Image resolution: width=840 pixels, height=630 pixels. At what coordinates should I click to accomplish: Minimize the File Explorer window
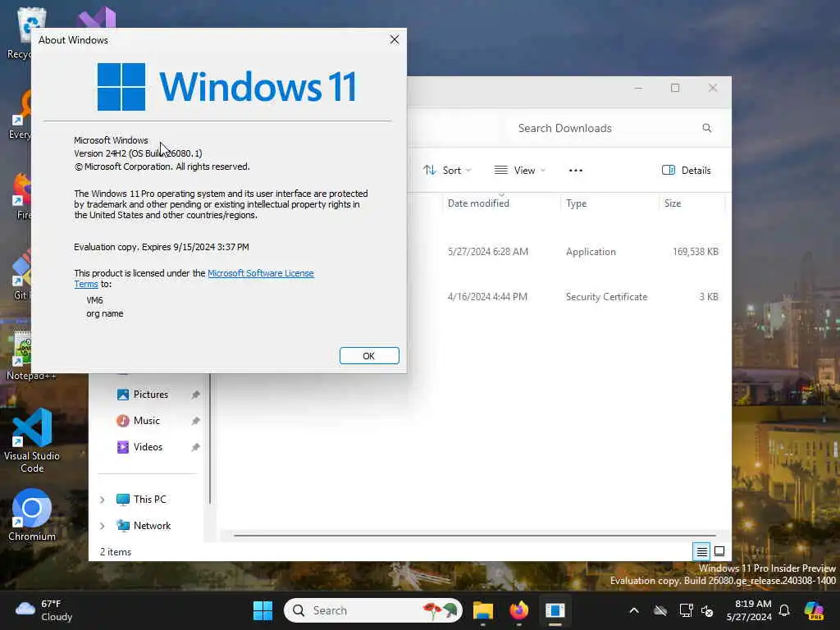click(638, 88)
